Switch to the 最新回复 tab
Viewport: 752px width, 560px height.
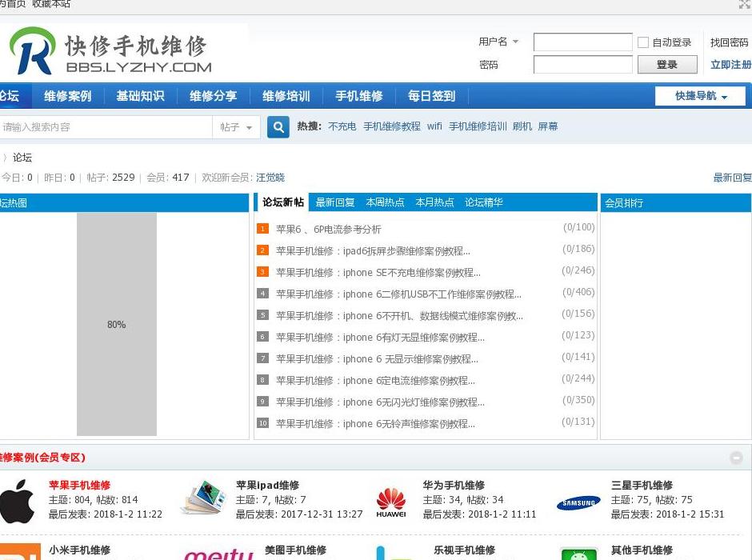point(335,202)
